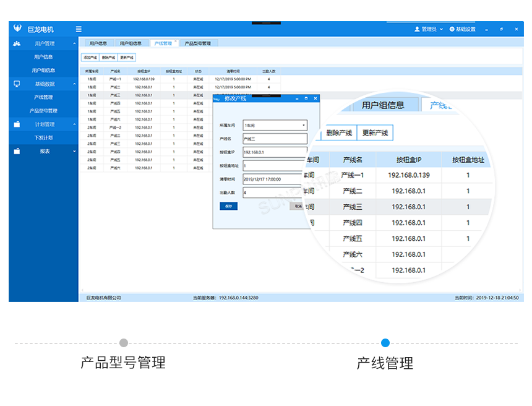Click 更新产线 inside the magnified circle
Viewport: 532px width, 406px height.
[x=374, y=132]
